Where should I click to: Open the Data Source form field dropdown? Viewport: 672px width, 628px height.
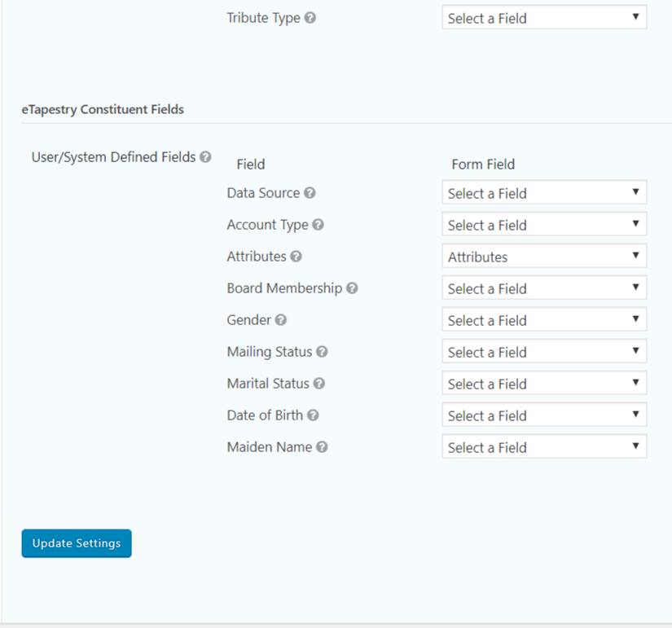coord(544,192)
